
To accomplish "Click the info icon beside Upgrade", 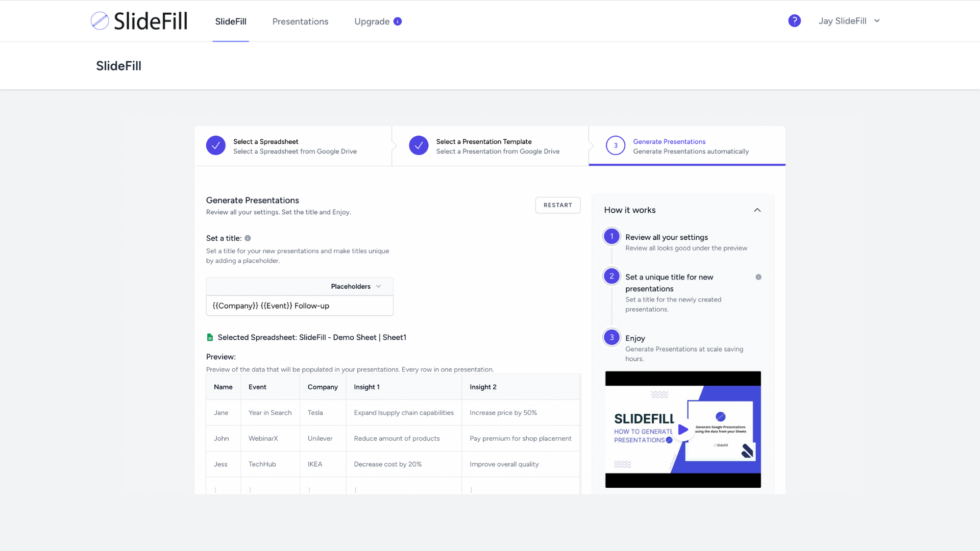I will (397, 21).
